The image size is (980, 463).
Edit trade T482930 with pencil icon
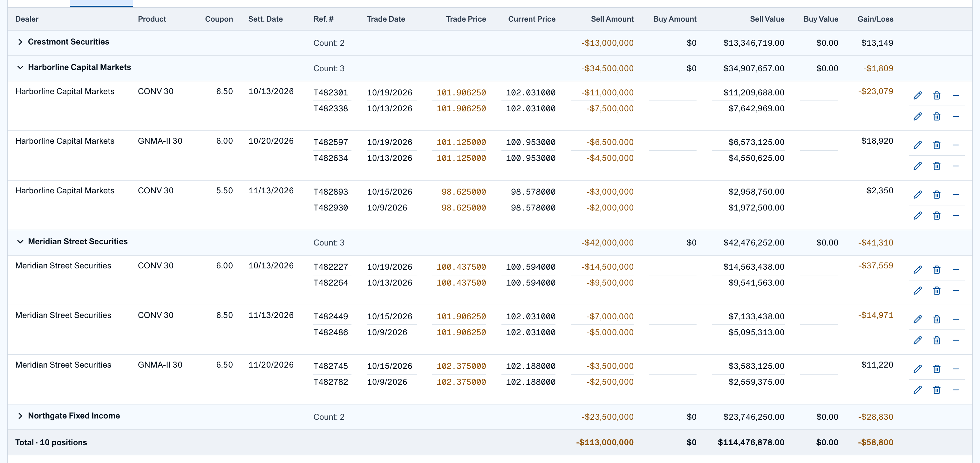tap(918, 216)
